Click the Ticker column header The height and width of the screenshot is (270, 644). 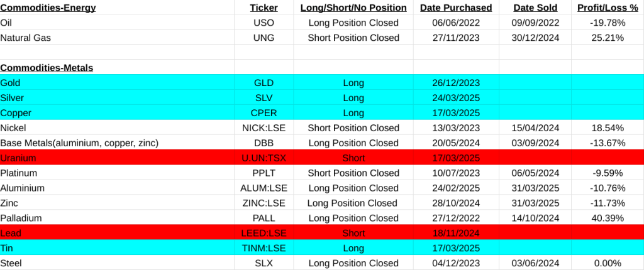264,8
